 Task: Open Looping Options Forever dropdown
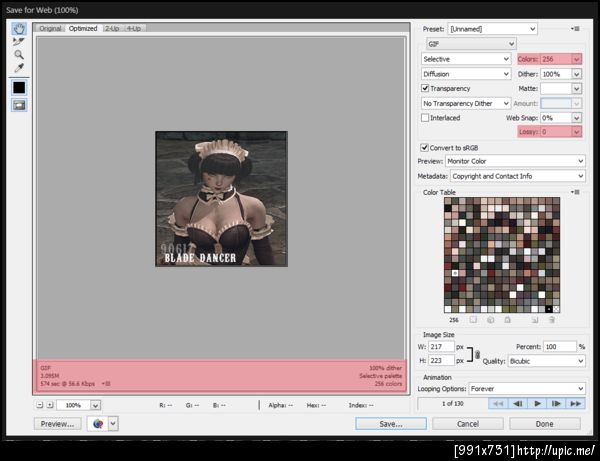pos(527,389)
